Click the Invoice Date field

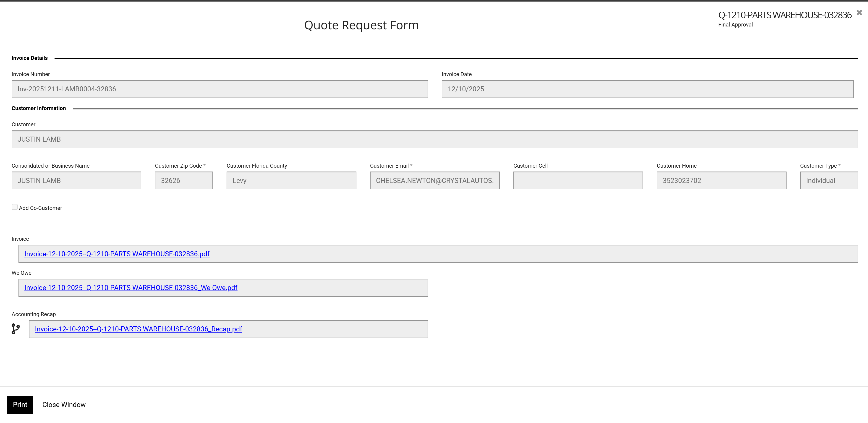(x=647, y=89)
